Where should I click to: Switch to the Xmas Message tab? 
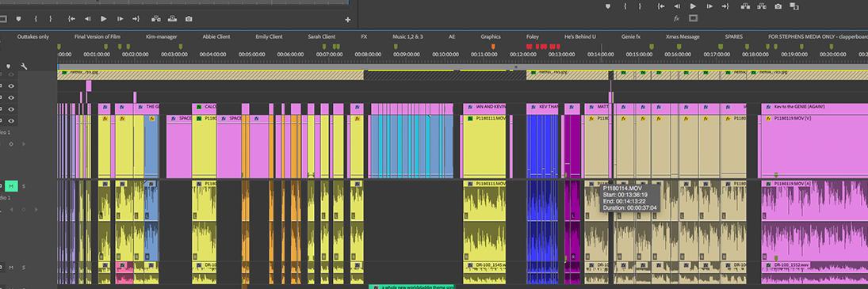(683, 36)
